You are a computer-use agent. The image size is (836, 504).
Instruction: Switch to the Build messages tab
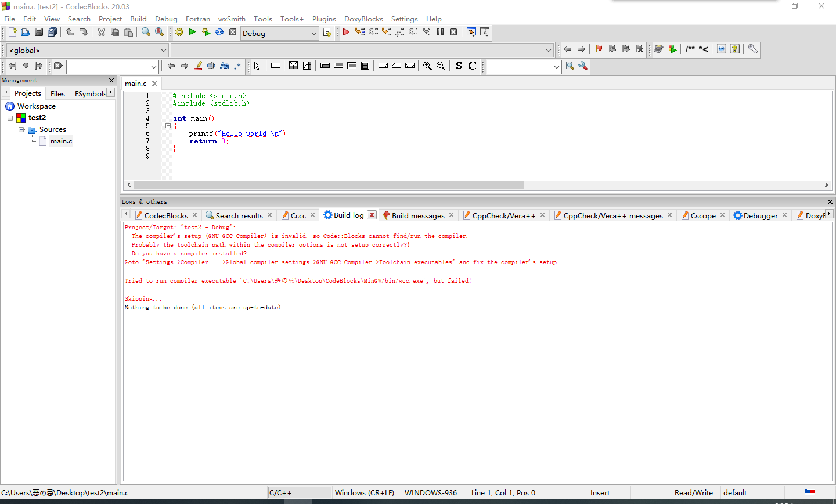418,215
